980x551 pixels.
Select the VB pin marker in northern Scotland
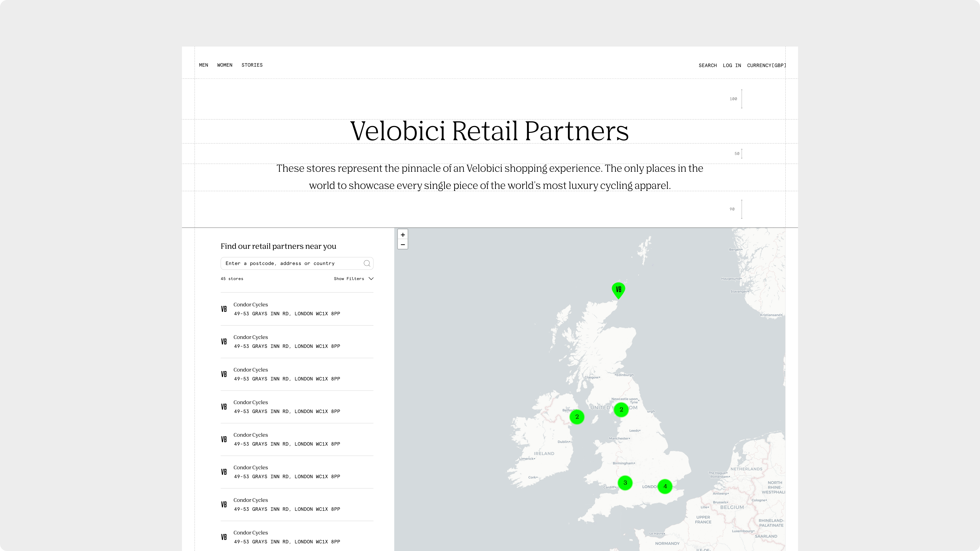[x=618, y=291]
